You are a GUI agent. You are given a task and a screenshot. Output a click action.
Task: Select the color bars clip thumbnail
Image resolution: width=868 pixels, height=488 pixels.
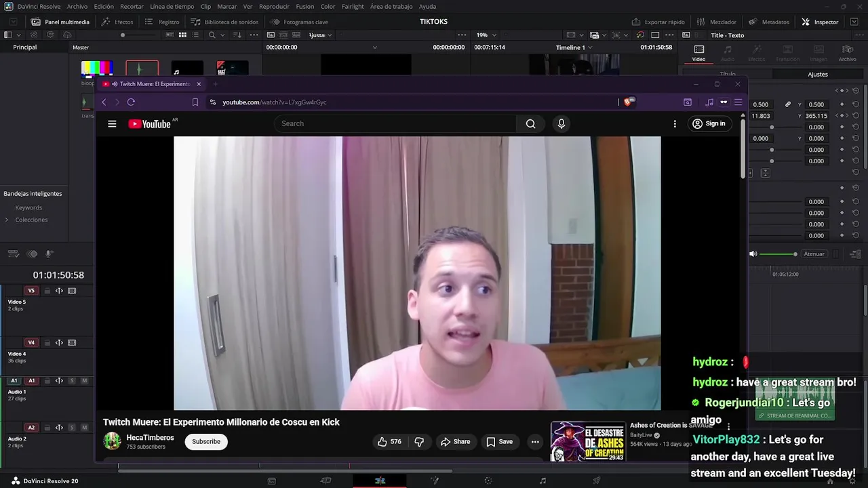pyautogui.click(x=96, y=68)
